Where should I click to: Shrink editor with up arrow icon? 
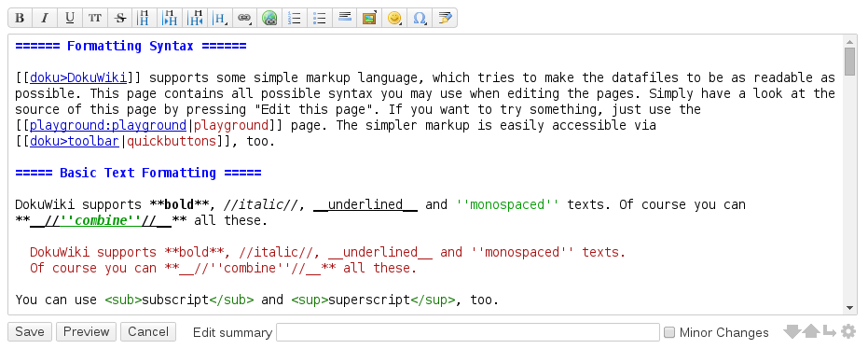tap(811, 332)
